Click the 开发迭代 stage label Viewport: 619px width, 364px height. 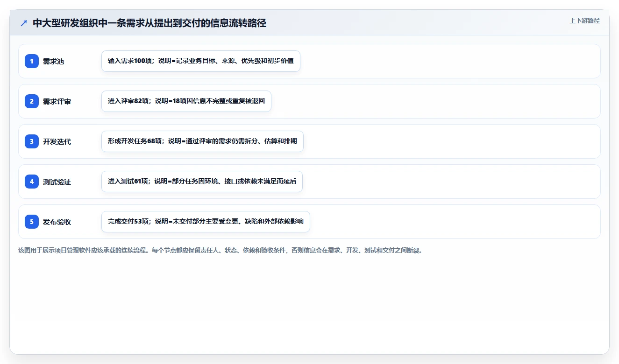pos(57,141)
